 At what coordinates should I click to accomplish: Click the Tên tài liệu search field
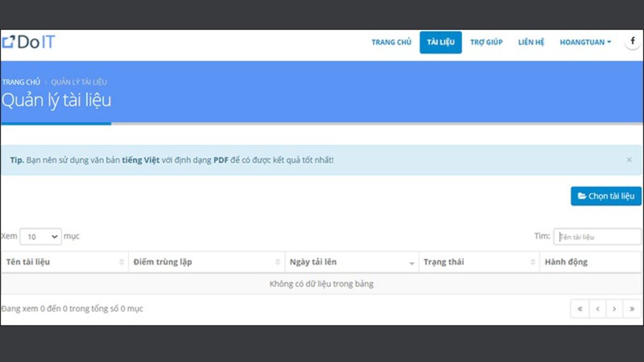[597, 236]
